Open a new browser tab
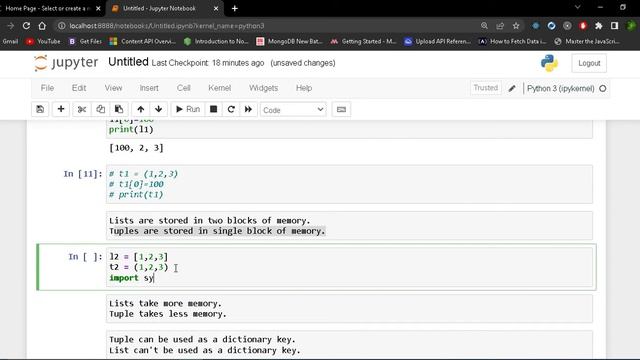Image resolution: width=640 pixels, height=360 pixels. tap(235, 8)
